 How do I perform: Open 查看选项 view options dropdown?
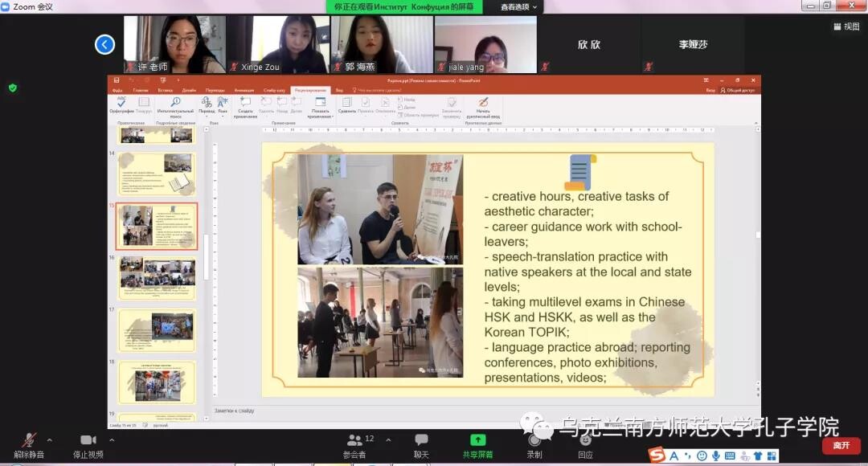(518, 6)
